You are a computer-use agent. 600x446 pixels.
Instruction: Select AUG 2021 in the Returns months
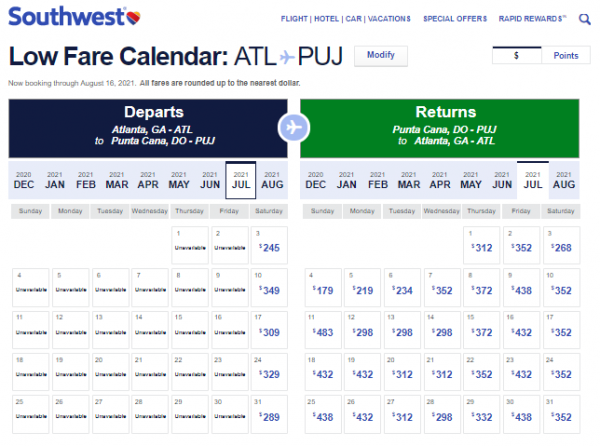click(x=564, y=180)
